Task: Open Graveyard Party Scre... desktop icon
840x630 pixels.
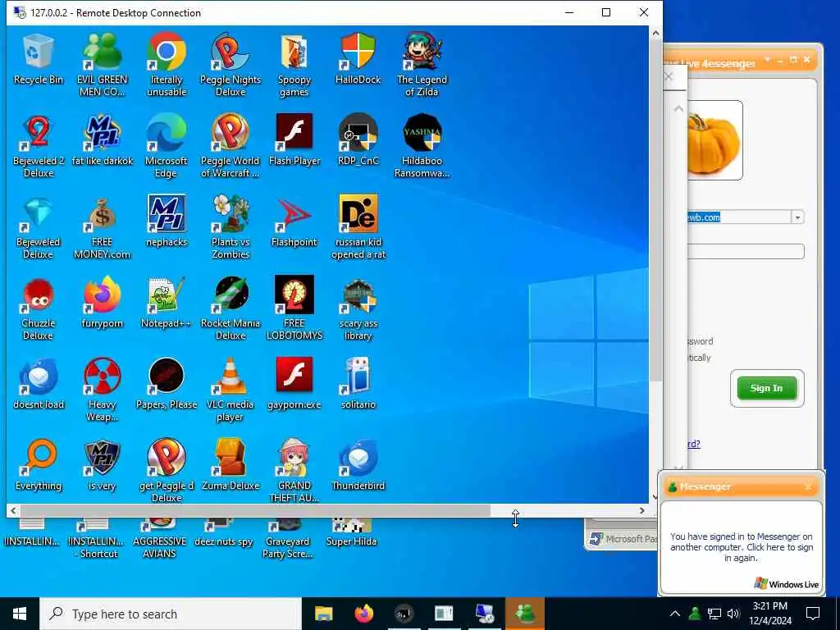Action: (288, 538)
